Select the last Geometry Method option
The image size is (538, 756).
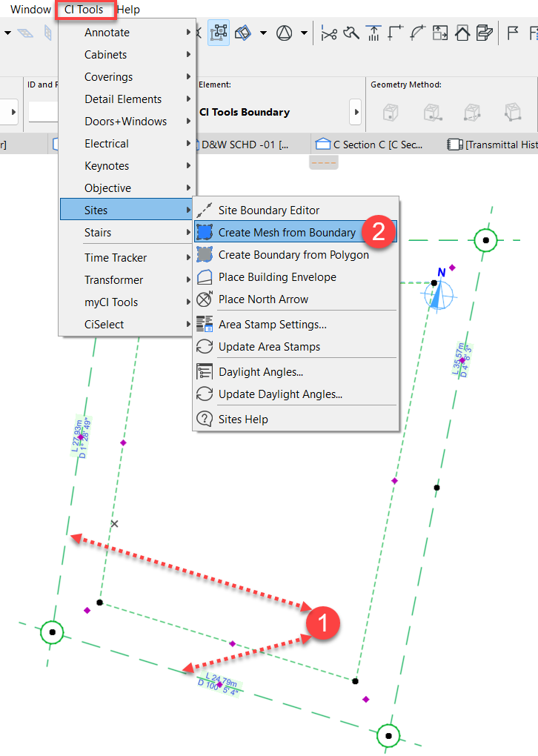[512, 113]
